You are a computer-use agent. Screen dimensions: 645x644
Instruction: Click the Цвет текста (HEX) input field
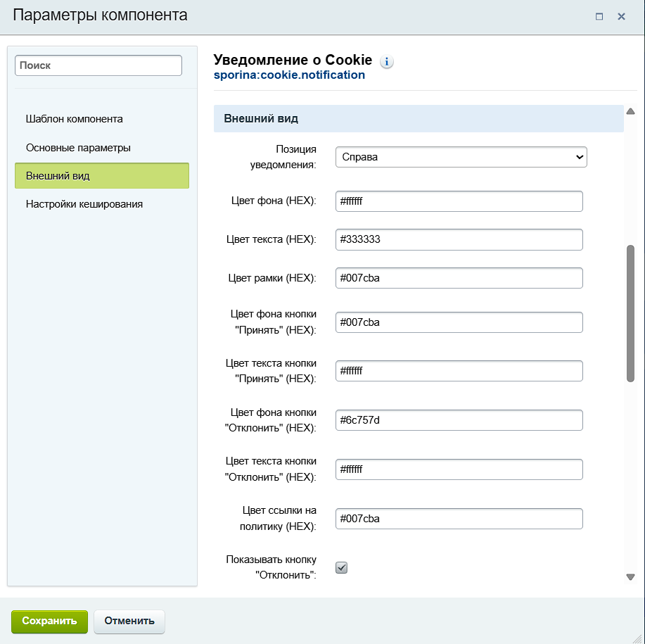(459, 239)
